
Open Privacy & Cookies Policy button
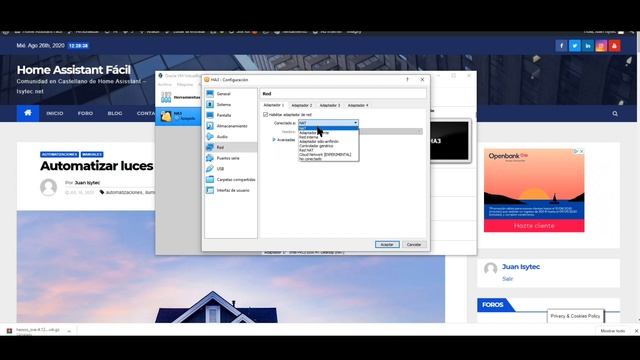(x=575, y=316)
